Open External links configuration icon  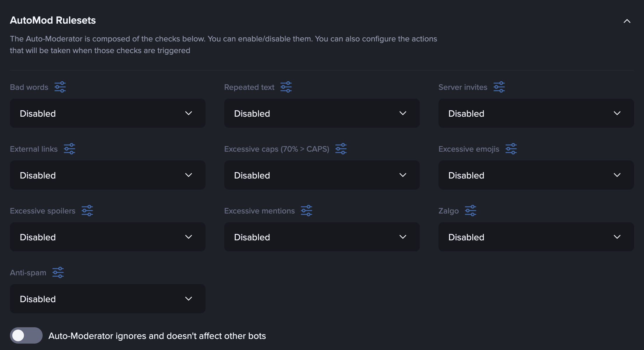pos(69,149)
